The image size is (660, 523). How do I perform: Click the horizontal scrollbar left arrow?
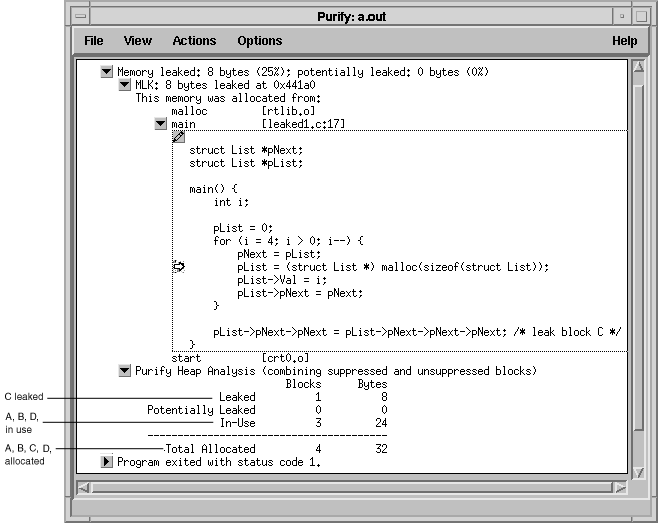point(83,488)
